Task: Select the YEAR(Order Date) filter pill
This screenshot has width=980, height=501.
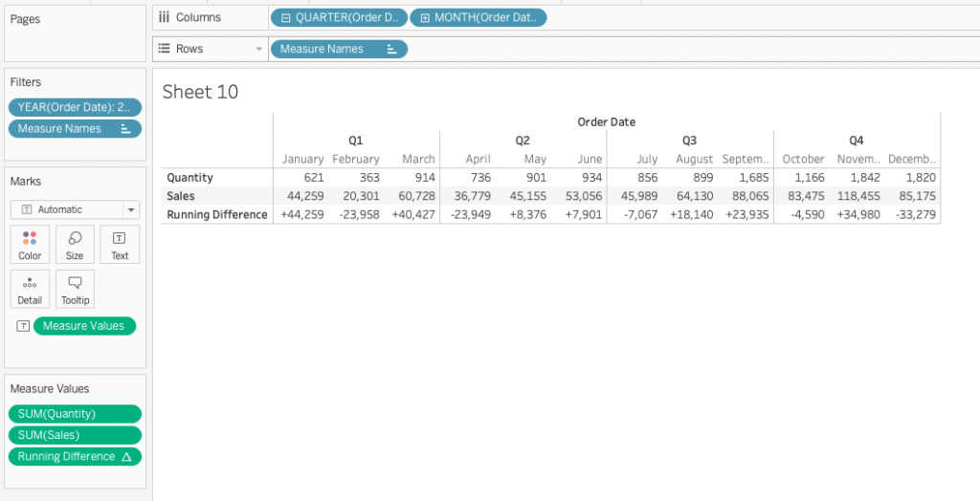Action: (74, 107)
